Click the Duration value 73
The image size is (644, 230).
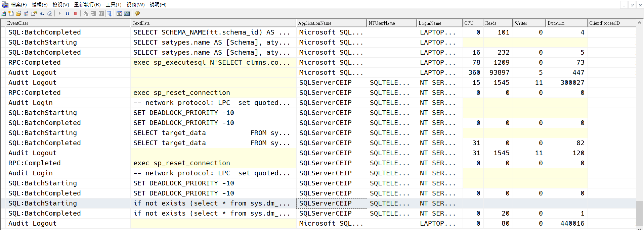point(580,62)
